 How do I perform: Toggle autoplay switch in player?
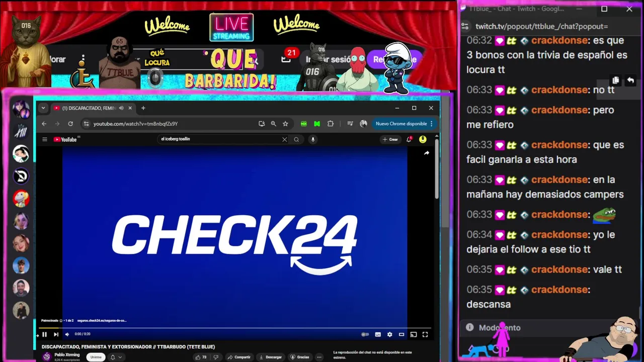[365, 334]
